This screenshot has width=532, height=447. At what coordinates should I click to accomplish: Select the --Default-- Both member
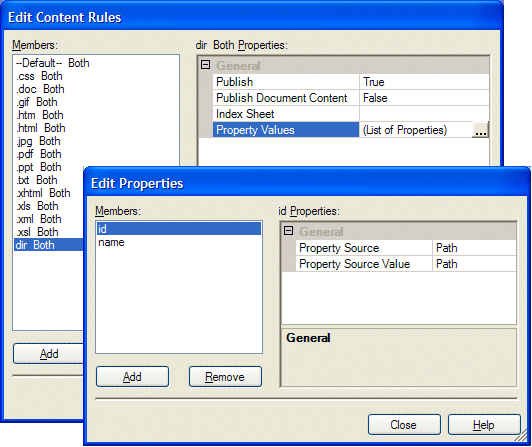pyautogui.click(x=53, y=63)
